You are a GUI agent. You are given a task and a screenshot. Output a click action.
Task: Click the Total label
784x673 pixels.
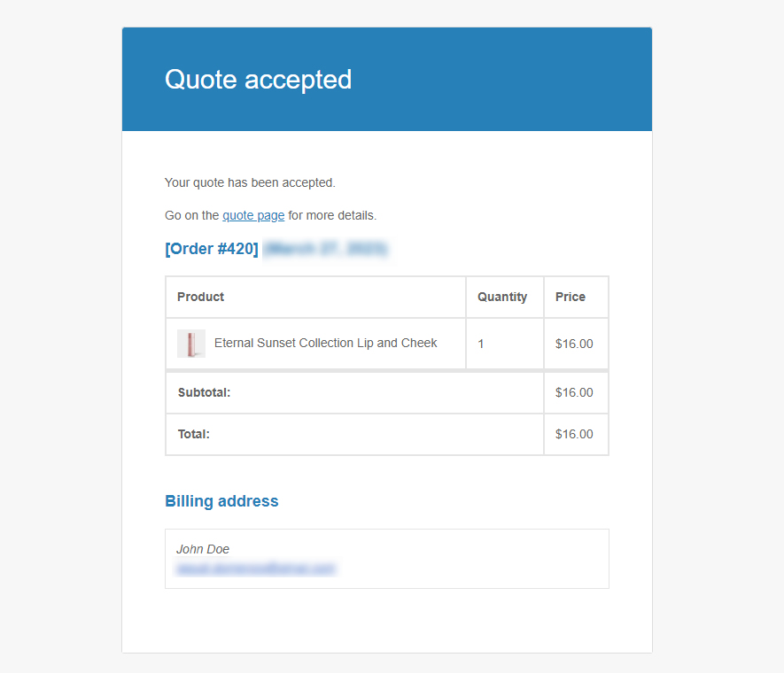(194, 434)
